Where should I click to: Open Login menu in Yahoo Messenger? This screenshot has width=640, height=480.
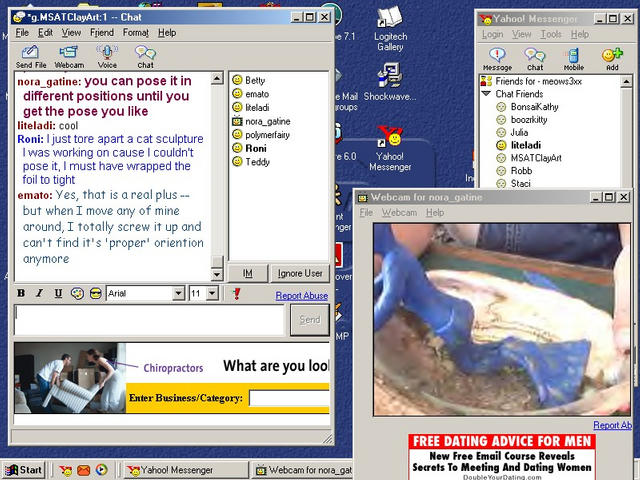[x=492, y=34]
